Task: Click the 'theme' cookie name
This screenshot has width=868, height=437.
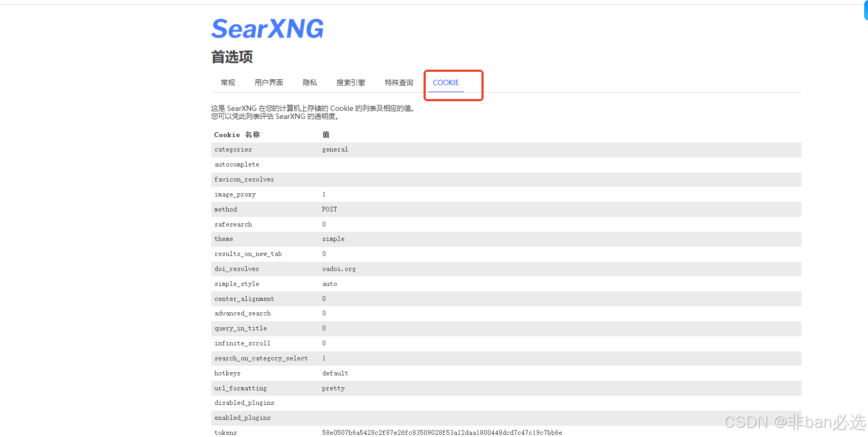Action: coord(224,239)
